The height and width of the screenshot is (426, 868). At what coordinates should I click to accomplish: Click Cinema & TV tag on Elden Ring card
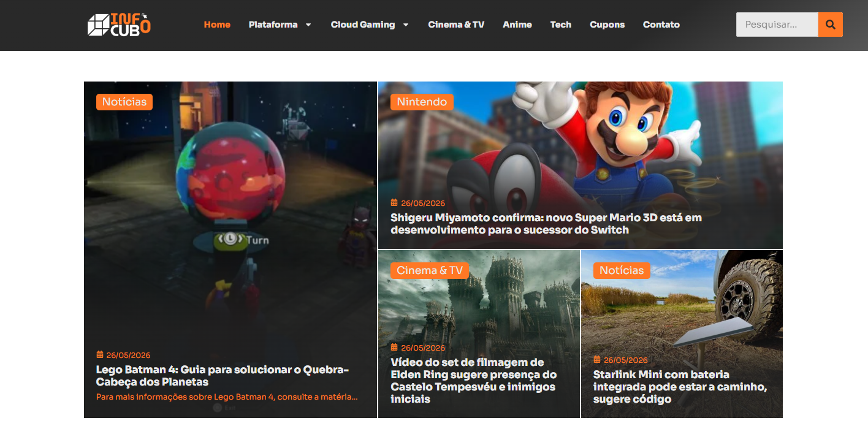tap(430, 270)
